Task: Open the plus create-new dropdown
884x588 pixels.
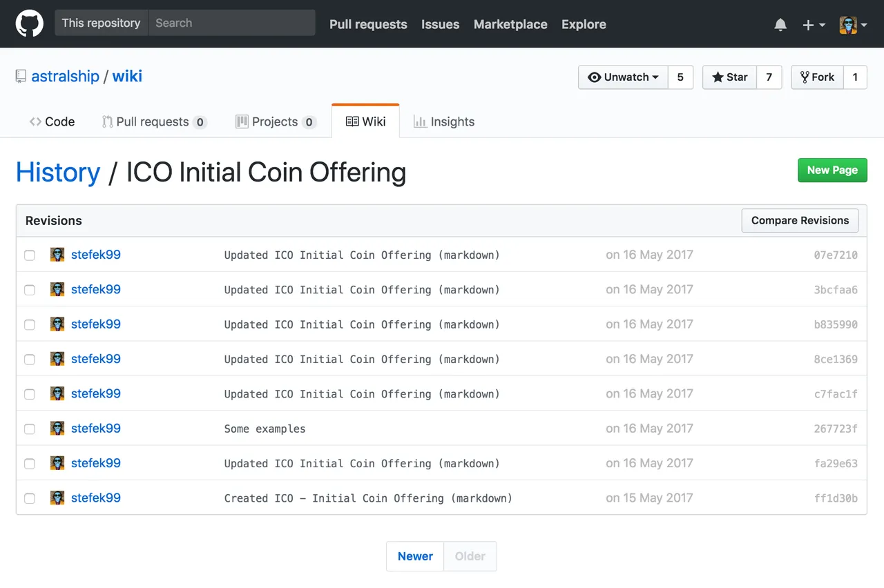Action: pyautogui.click(x=814, y=25)
